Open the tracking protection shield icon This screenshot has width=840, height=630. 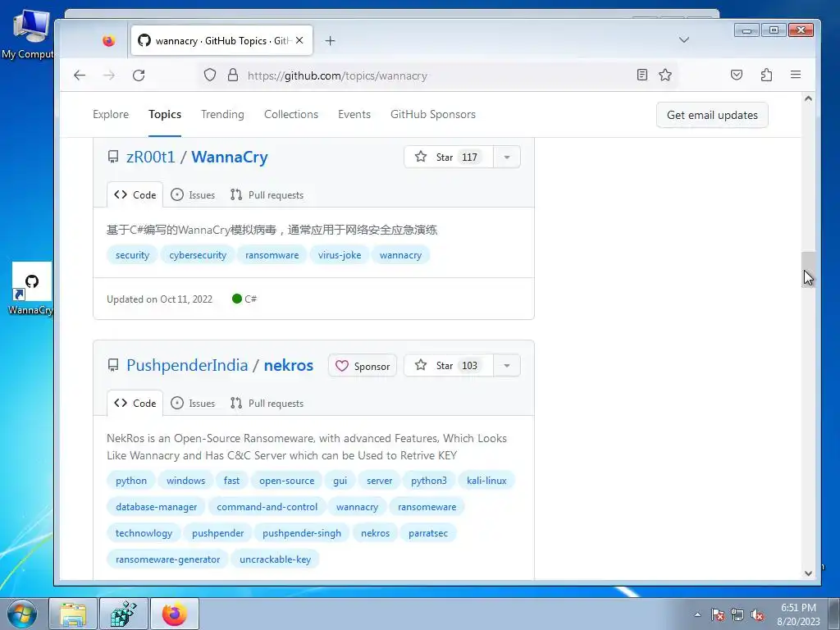point(210,75)
